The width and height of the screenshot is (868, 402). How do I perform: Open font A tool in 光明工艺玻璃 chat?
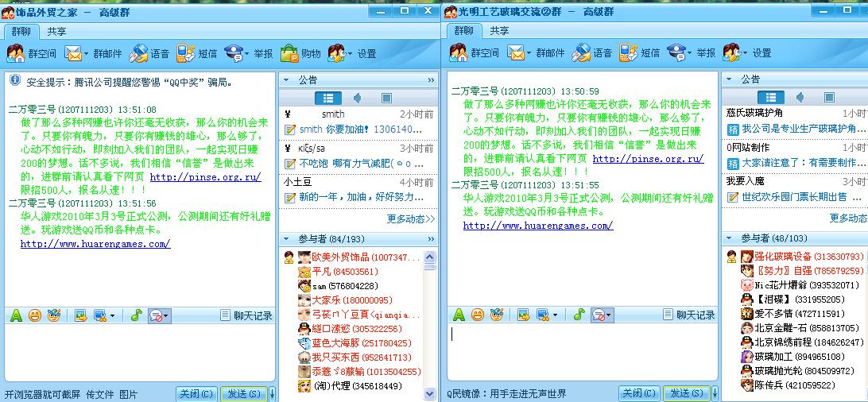(459, 315)
